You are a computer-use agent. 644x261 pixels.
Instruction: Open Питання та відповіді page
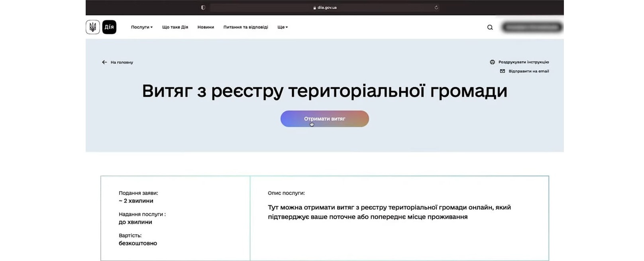[x=245, y=27]
